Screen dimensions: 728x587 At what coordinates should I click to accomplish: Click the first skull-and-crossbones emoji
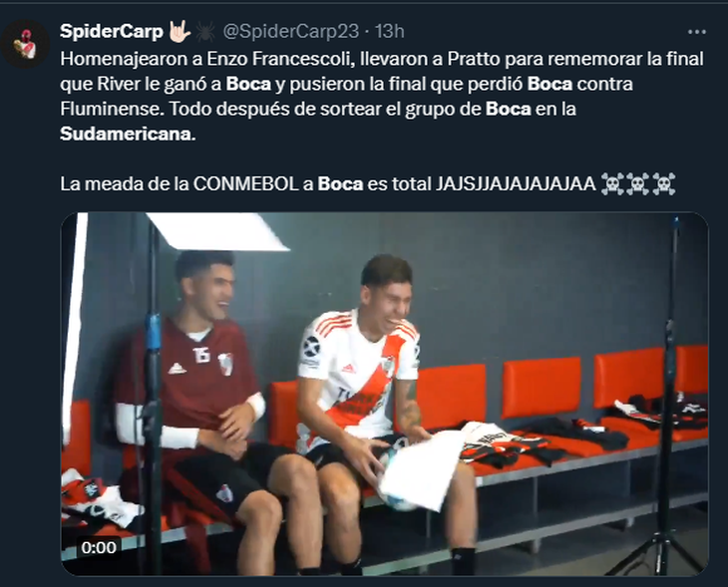point(613,183)
